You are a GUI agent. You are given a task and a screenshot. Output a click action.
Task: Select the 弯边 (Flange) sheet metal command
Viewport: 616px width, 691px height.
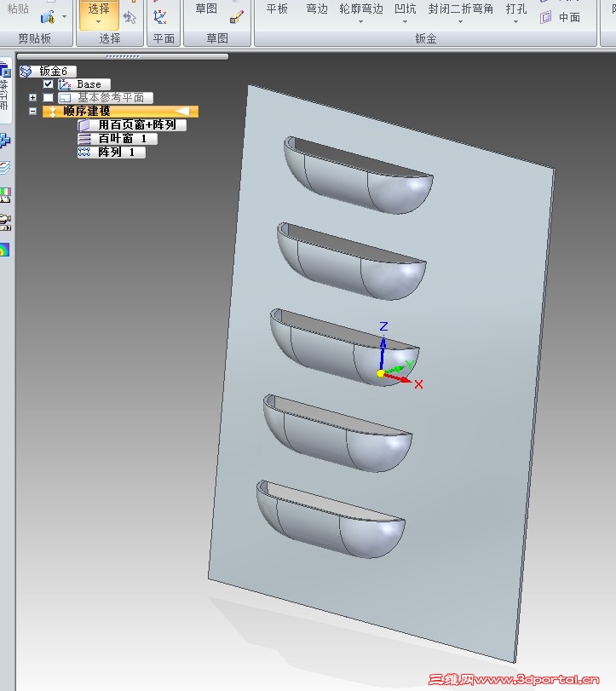click(x=317, y=9)
